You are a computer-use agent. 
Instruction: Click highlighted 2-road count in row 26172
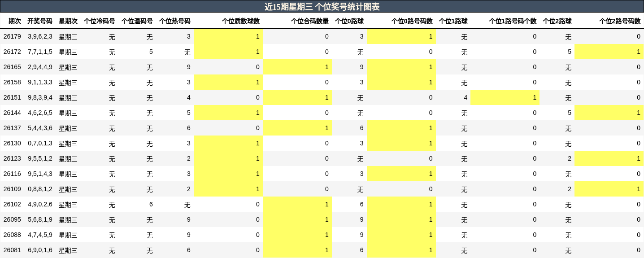click(x=609, y=52)
